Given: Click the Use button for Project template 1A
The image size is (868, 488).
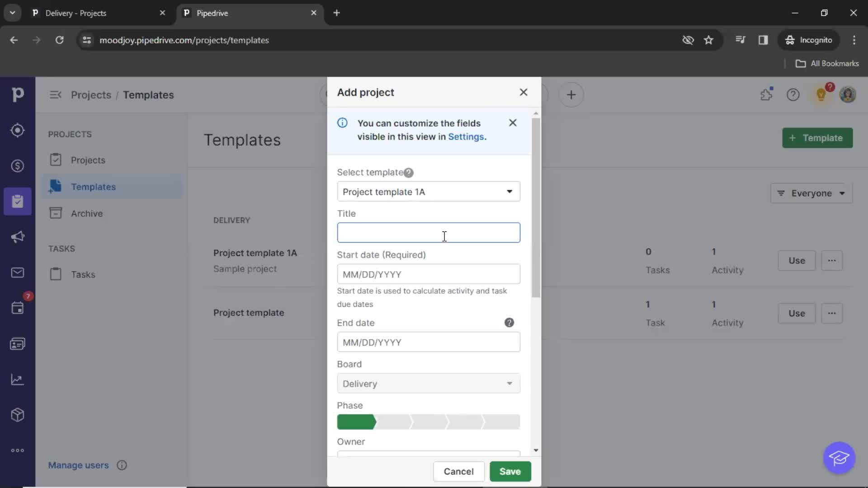Looking at the screenshot, I should [797, 260].
